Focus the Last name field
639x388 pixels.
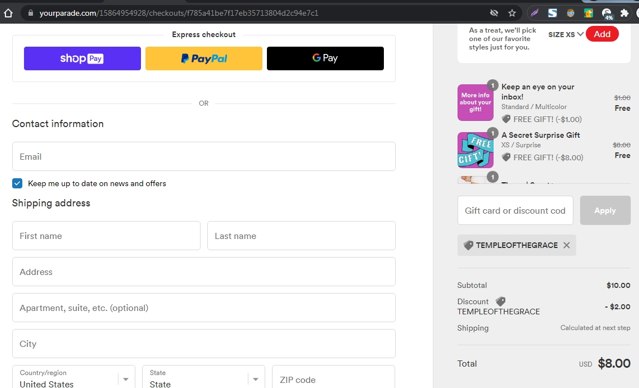click(301, 236)
